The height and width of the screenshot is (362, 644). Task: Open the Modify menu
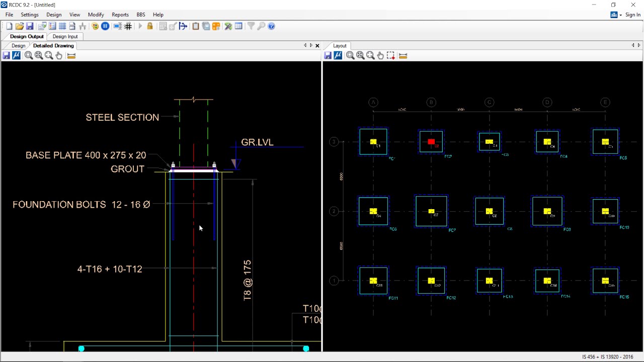click(x=96, y=15)
